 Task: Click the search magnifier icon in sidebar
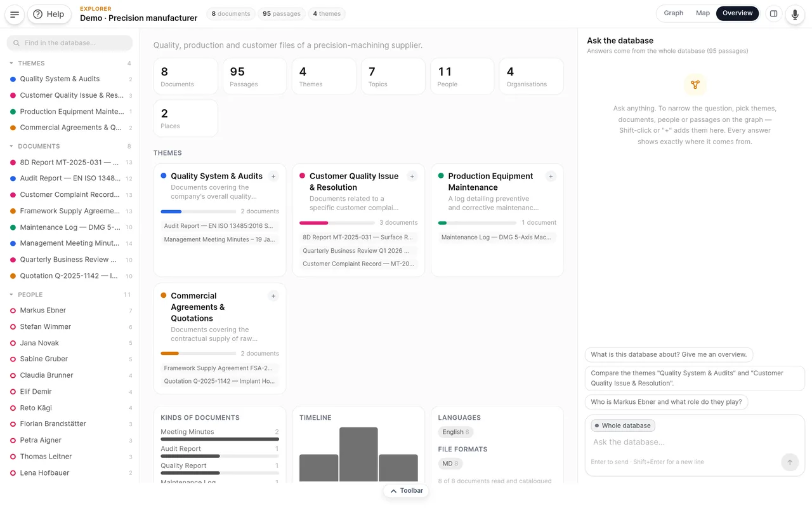coord(16,43)
